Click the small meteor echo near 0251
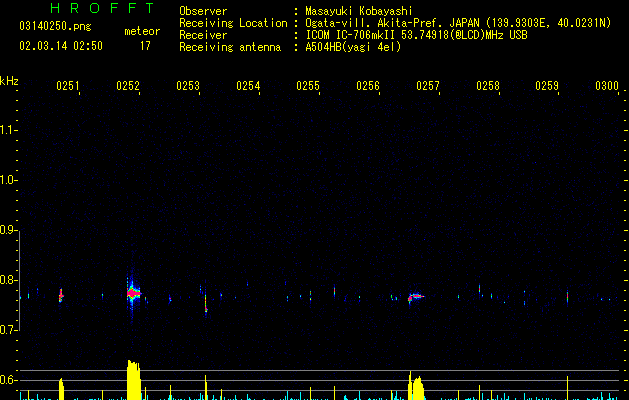The width and height of the screenshot is (629, 400). [x=61, y=296]
